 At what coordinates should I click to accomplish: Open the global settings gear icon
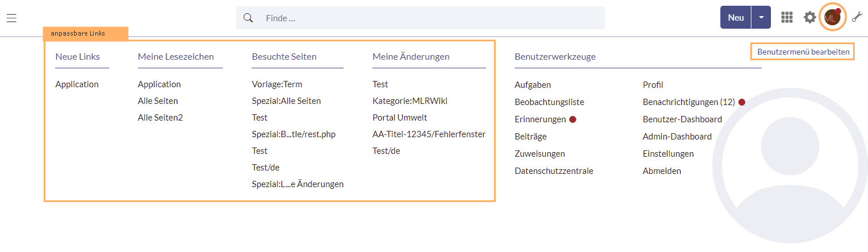(809, 18)
